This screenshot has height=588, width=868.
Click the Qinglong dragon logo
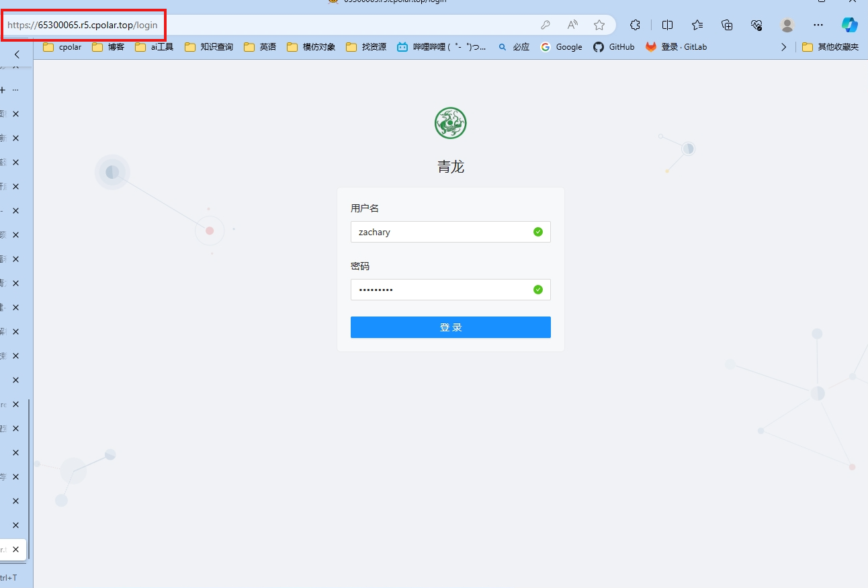point(450,123)
